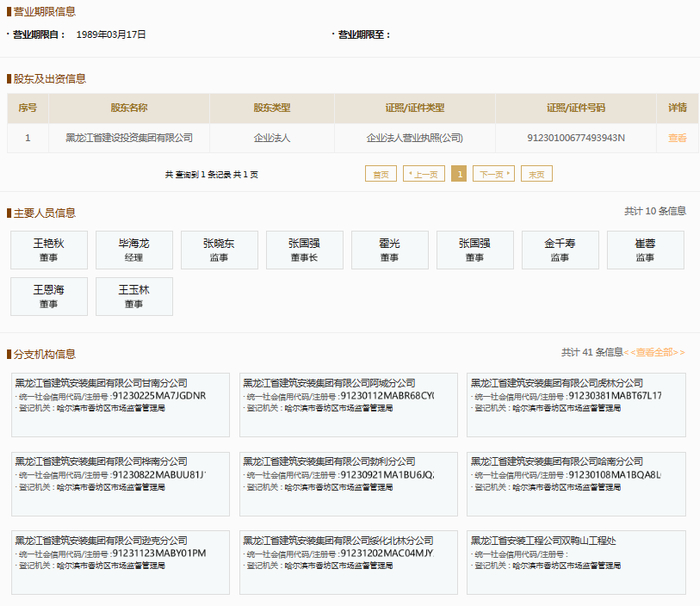Select the 张国强 董事长 card
Screen dimensions: 700x606
pyautogui.click(x=305, y=250)
